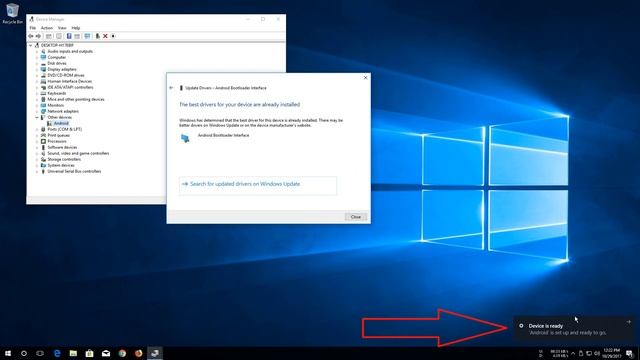Open the Help menu in Device Manager

pyautogui.click(x=76, y=28)
